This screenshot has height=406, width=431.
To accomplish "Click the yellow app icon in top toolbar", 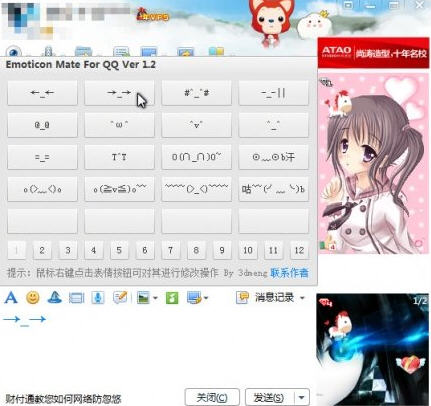I will click(216, 51).
